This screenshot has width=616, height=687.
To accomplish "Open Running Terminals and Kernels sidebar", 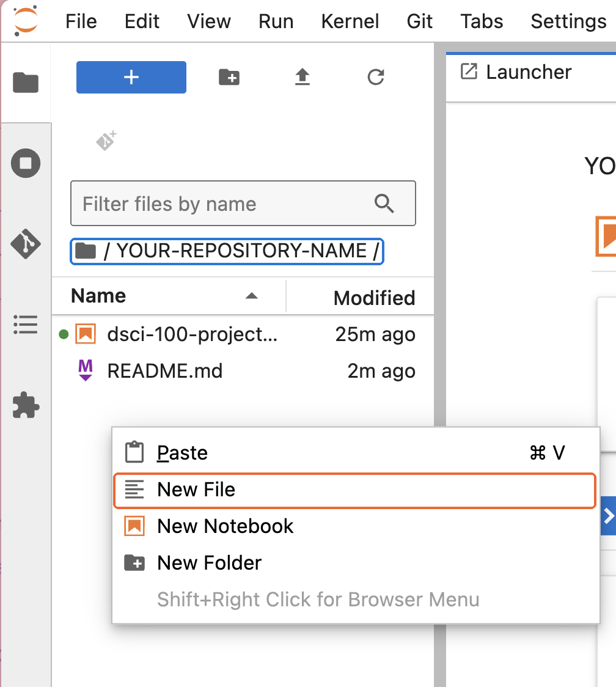I will [26, 163].
